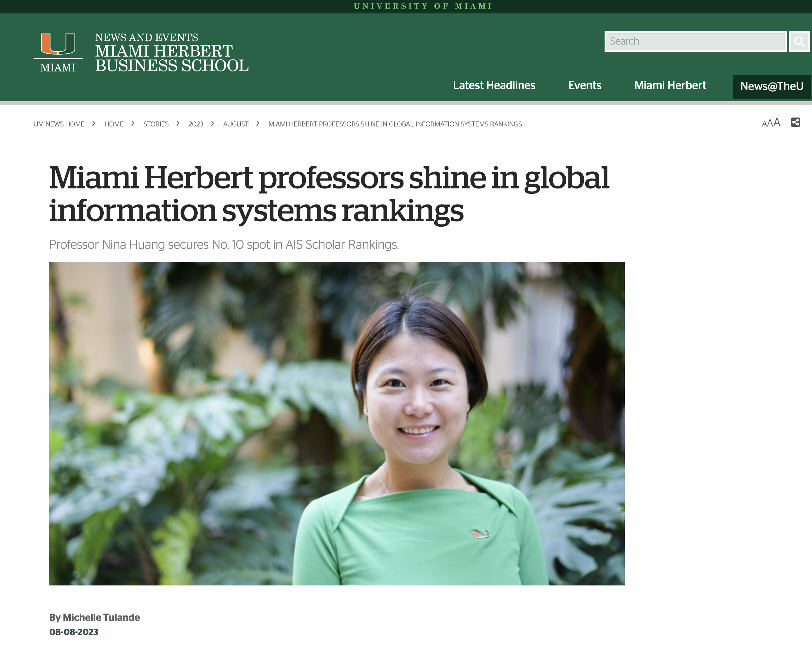The height and width of the screenshot is (655, 812).
Task: Toggle larger text with the big A control
Action: [x=776, y=123]
